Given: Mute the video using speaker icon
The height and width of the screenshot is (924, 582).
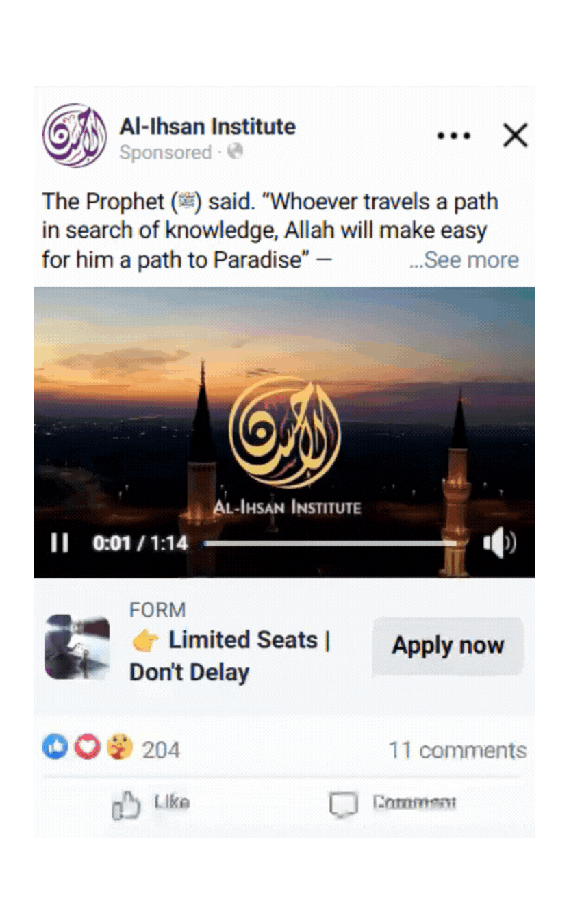Looking at the screenshot, I should click(x=499, y=543).
